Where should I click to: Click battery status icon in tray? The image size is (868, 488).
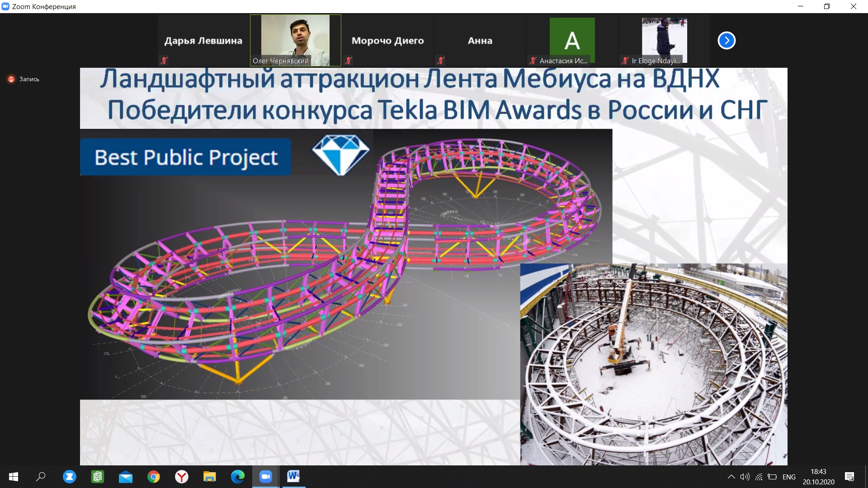point(773,477)
